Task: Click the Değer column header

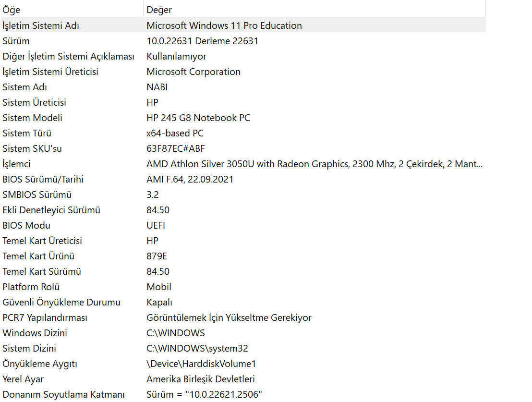Action: (315, 10)
